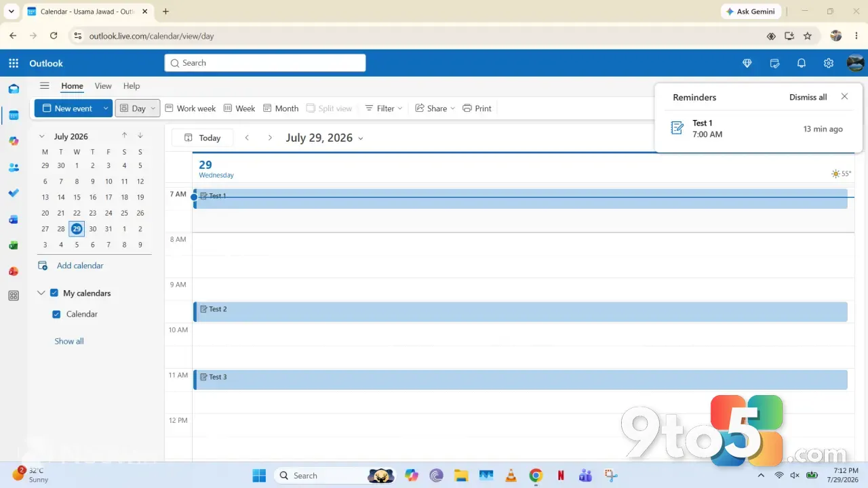Click the Today button
This screenshot has width=868, height=488.
click(x=203, y=138)
